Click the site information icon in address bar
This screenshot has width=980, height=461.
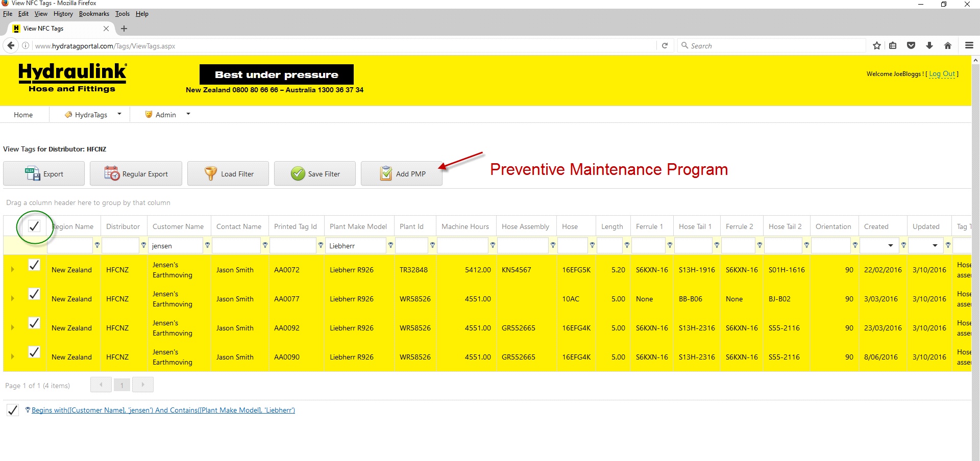(26, 45)
